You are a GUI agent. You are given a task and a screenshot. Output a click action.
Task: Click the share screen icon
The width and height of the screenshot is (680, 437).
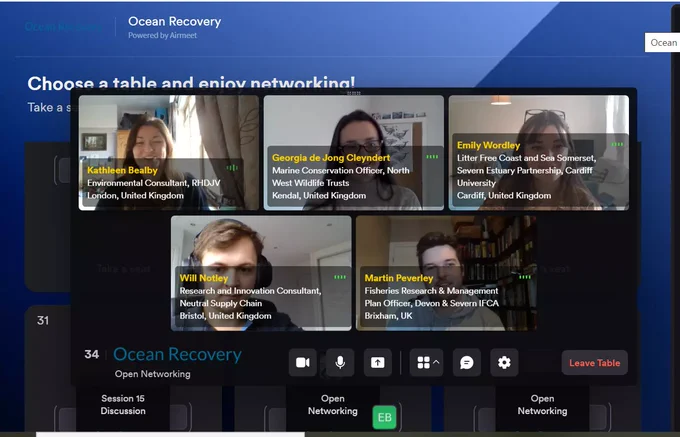[x=377, y=362]
